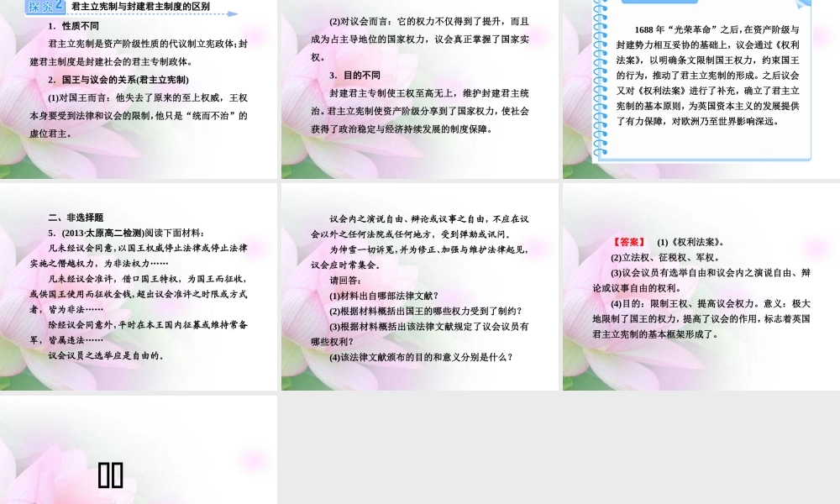
Task: Open the slide about 1688 年"光荣革命"
Action: click(x=701, y=89)
